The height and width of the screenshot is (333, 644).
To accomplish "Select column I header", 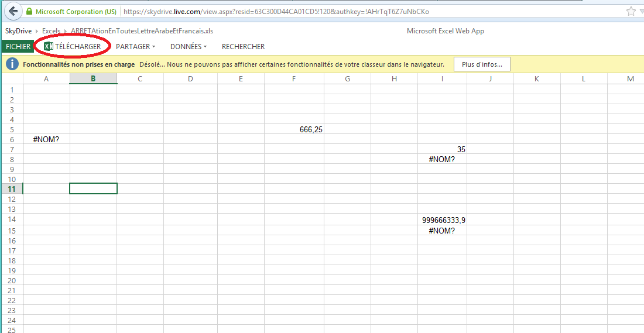I will (443, 79).
